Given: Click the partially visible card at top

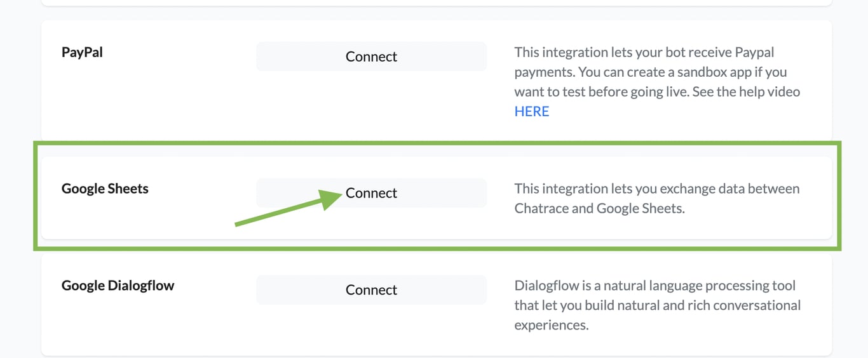Looking at the screenshot, I should point(436,3).
